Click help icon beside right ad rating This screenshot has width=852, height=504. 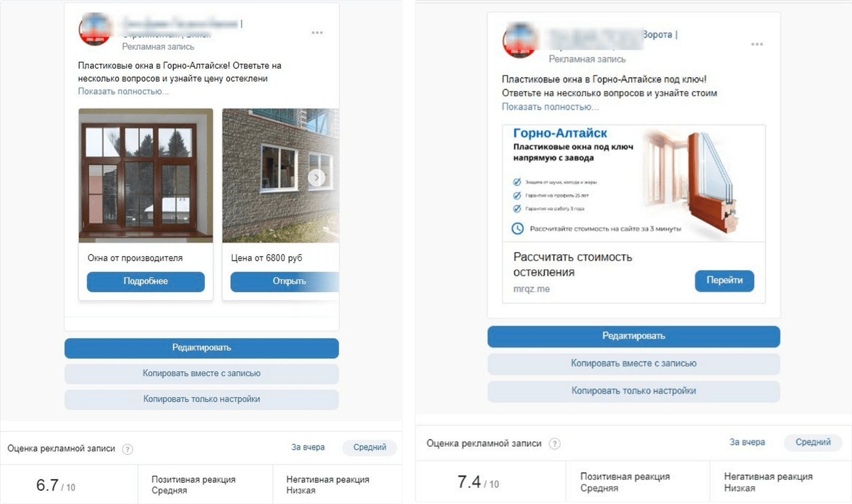tap(554, 444)
